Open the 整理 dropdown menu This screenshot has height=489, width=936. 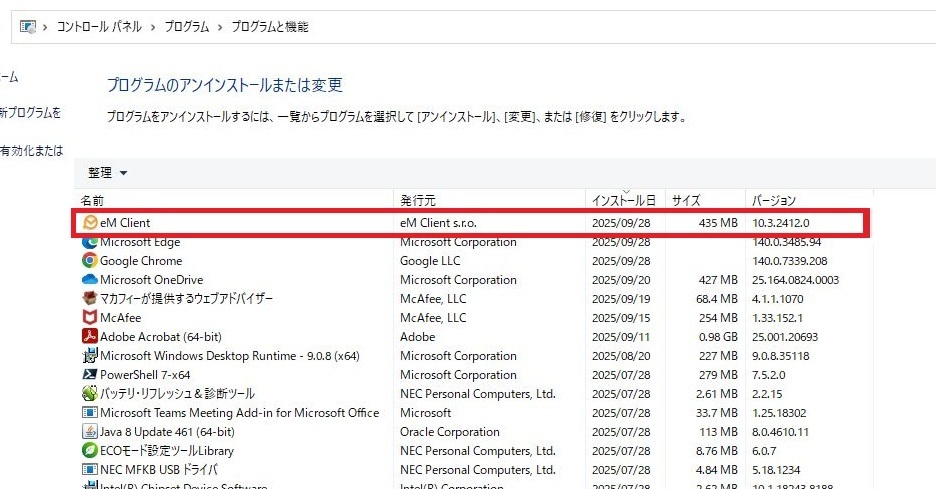[x=108, y=173]
